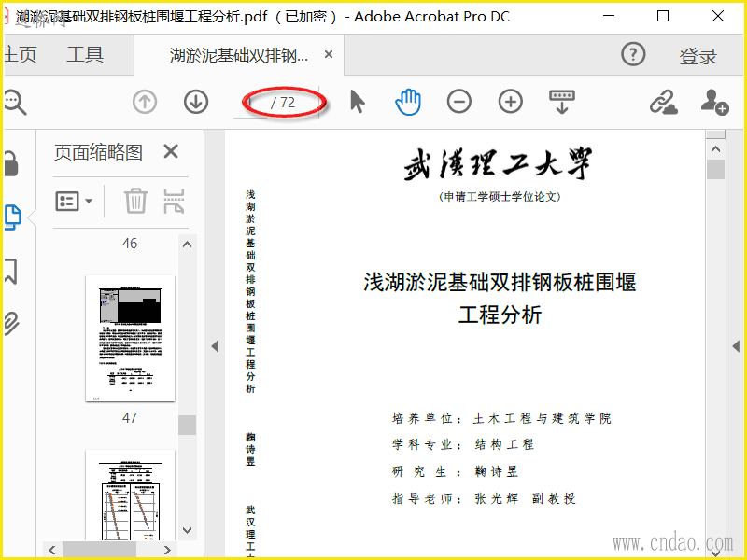Click the text (申请工学硕士学位论文)
This screenshot has height=560, width=747.
coord(500,197)
